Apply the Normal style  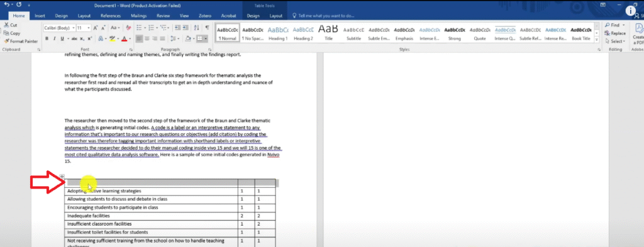(x=227, y=33)
